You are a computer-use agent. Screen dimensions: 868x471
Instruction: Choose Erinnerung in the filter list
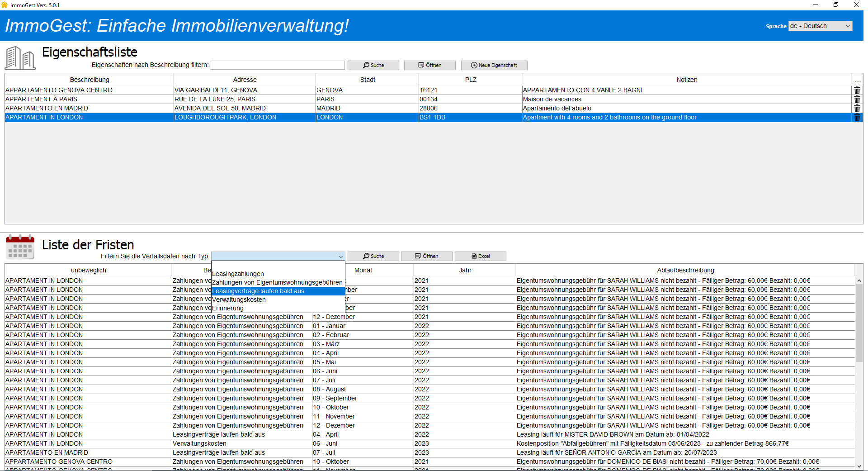coord(278,308)
